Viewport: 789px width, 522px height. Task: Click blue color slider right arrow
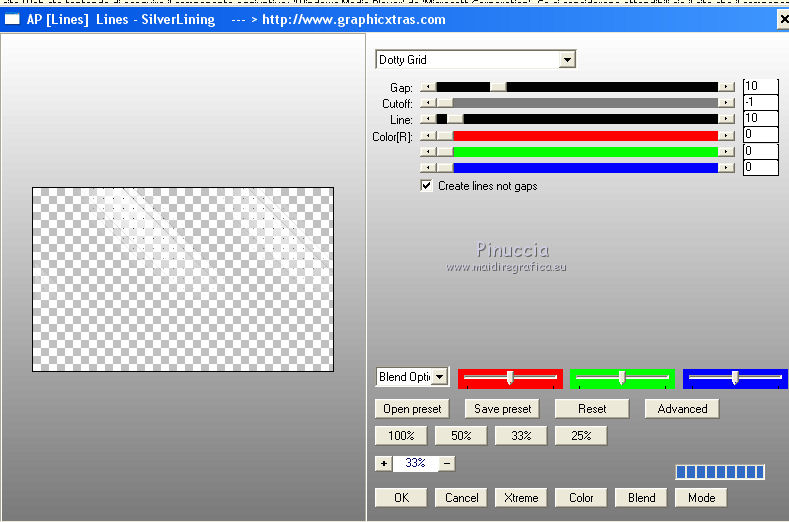click(726, 168)
